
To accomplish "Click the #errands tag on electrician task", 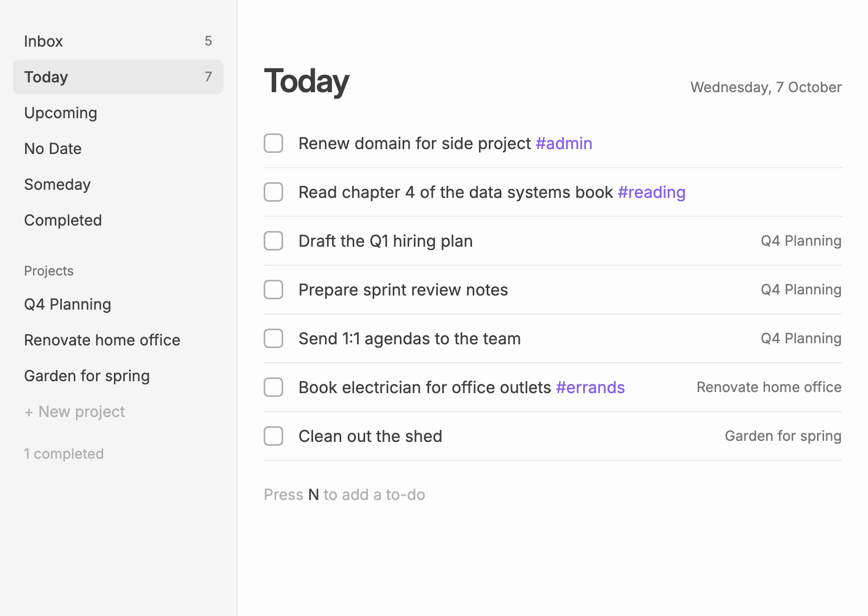I will pyautogui.click(x=590, y=387).
